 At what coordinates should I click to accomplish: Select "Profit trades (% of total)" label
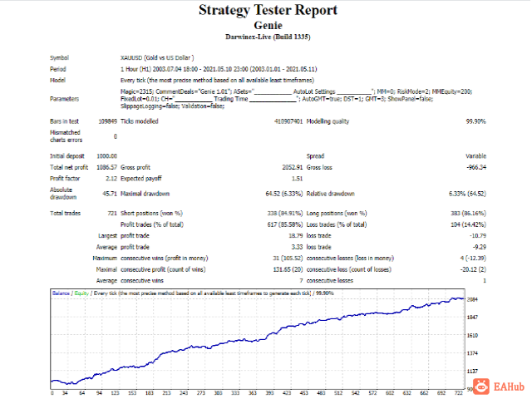pos(152,224)
